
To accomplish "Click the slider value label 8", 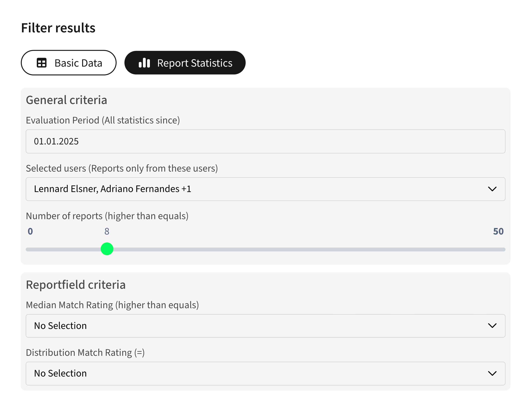I will (107, 231).
